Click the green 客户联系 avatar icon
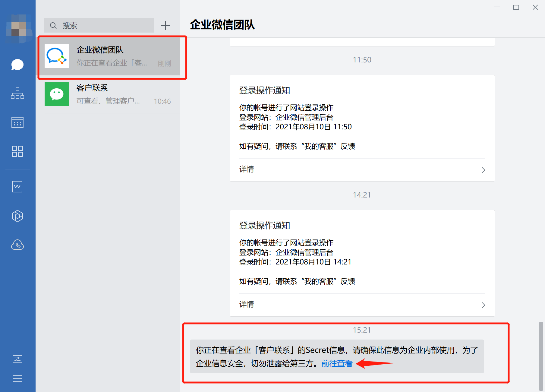 tap(57, 94)
